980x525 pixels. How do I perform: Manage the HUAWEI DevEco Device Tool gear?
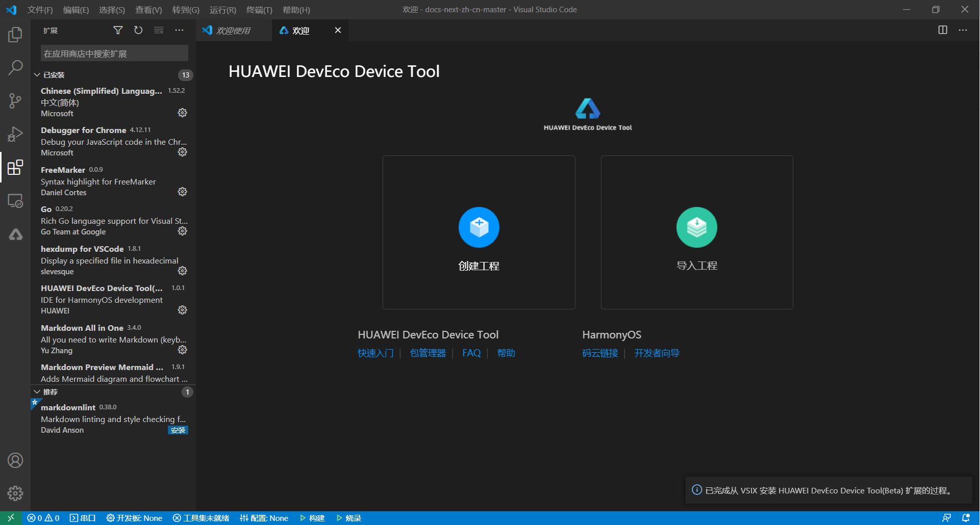tap(182, 310)
